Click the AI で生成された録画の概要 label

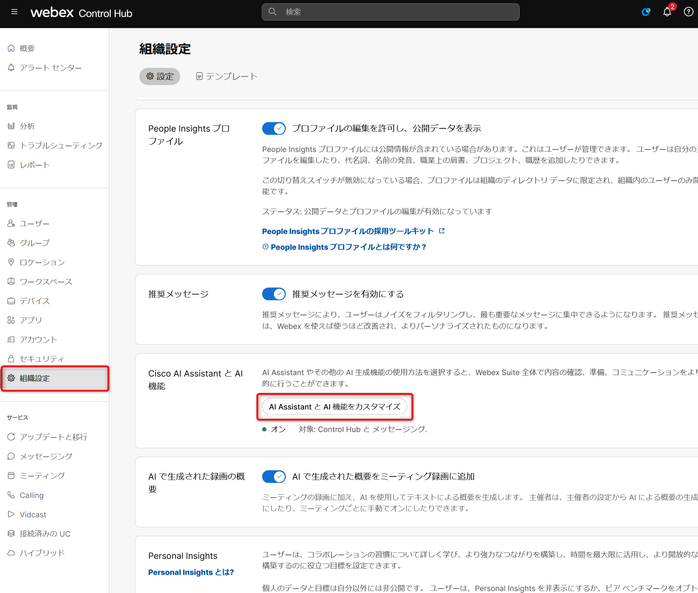196,483
